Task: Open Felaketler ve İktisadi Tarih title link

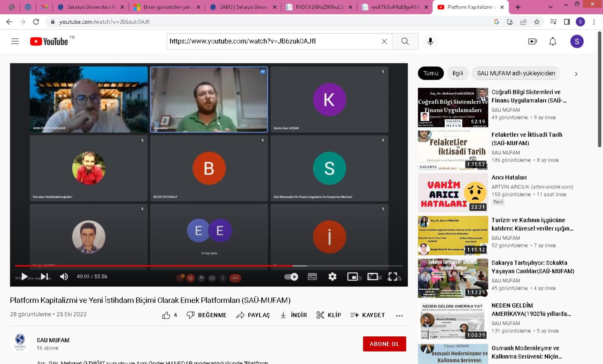Action: click(527, 139)
